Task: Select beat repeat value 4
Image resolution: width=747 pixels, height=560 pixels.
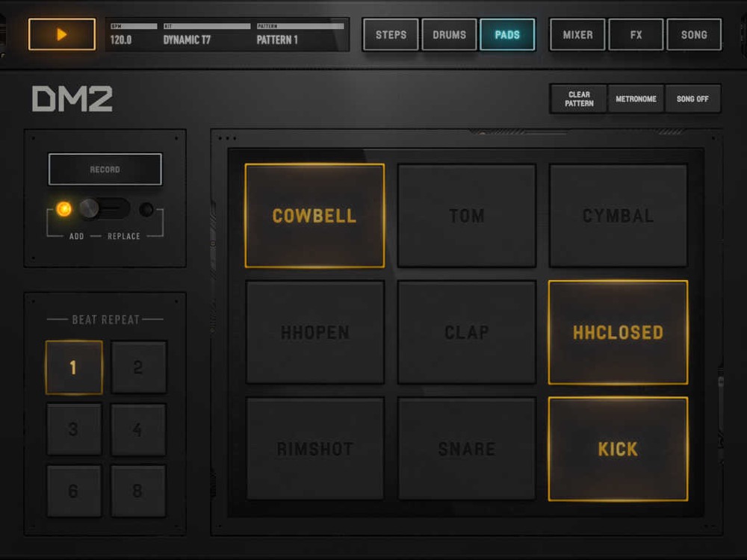Action: [138, 429]
